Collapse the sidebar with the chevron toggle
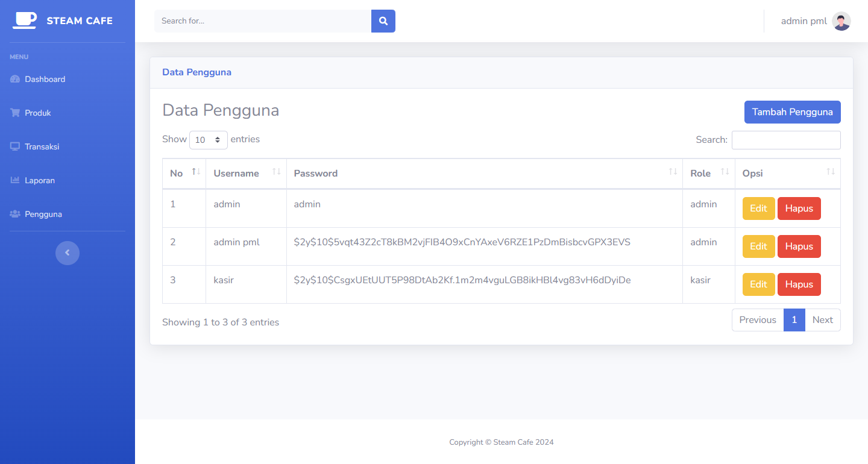The height and width of the screenshot is (464, 868). pyautogui.click(x=68, y=252)
